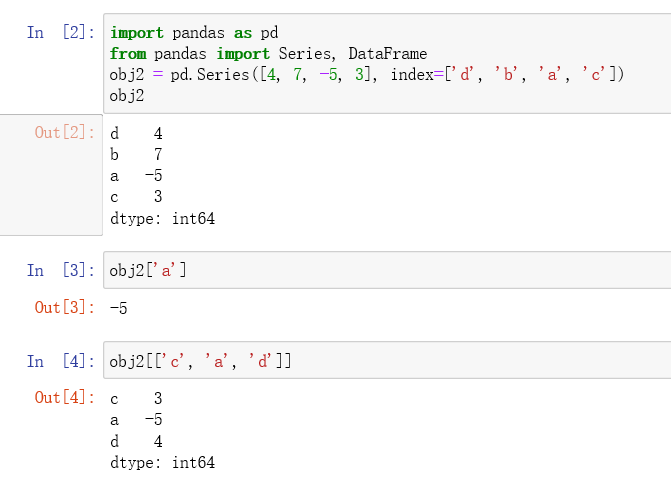Click the In [4]: prompt label
Screen dimensions: 671x482
pyautogui.click(x=61, y=361)
